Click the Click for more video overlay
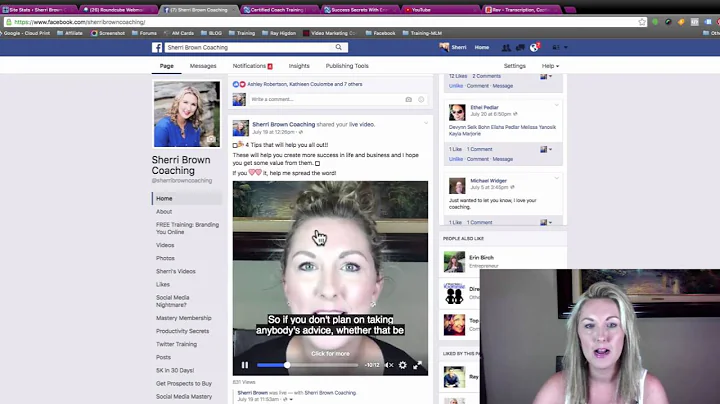The width and height of the screenshot is (720, 404). [330, 354]
